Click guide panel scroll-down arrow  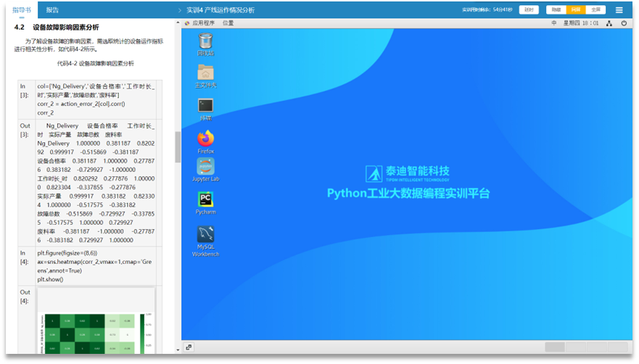(x=178, y=349)
